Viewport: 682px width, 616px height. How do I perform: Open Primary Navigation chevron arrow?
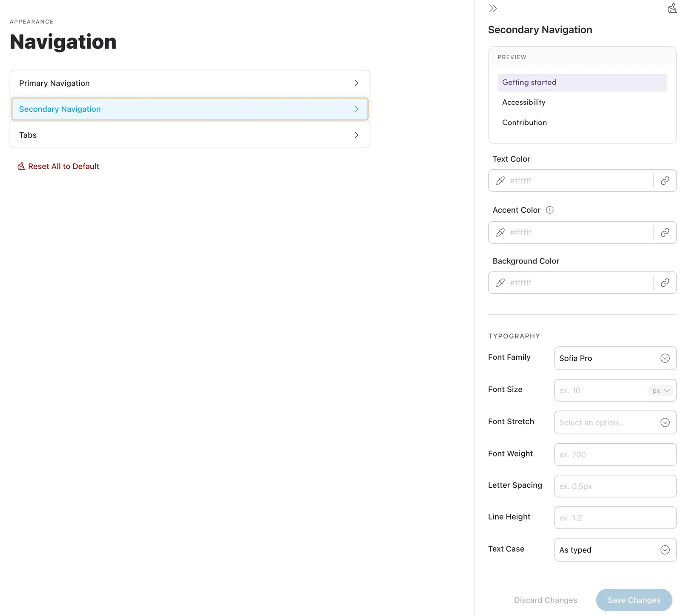(356, 83)
